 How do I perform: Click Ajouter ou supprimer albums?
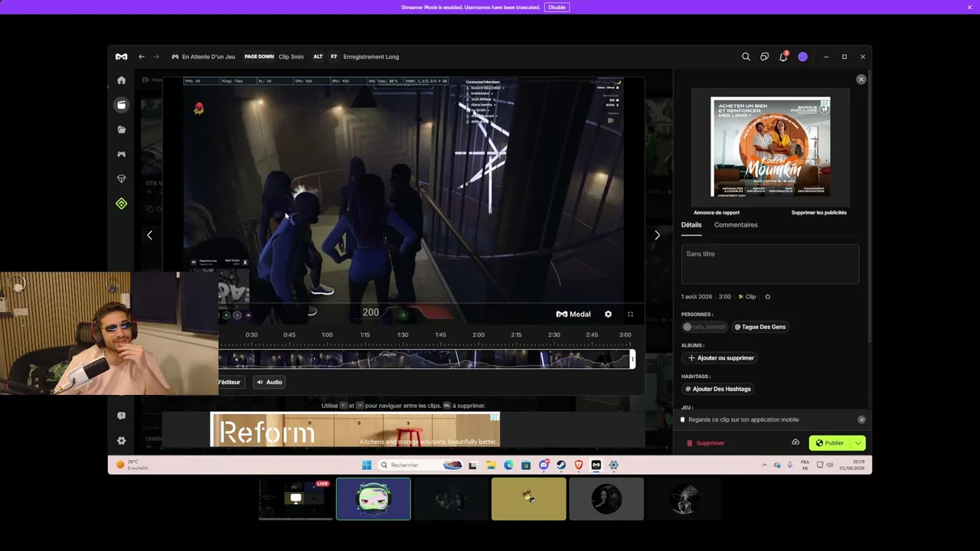point(720,358)
